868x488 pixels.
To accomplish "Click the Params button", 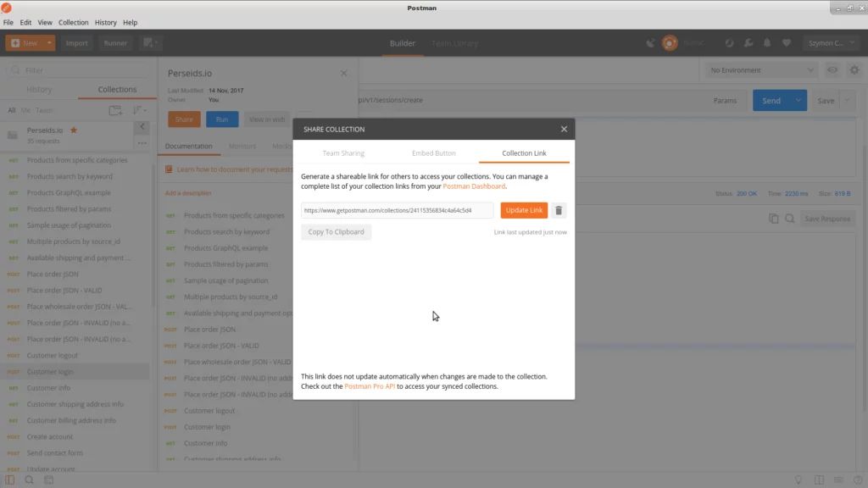I will (725, 101).
